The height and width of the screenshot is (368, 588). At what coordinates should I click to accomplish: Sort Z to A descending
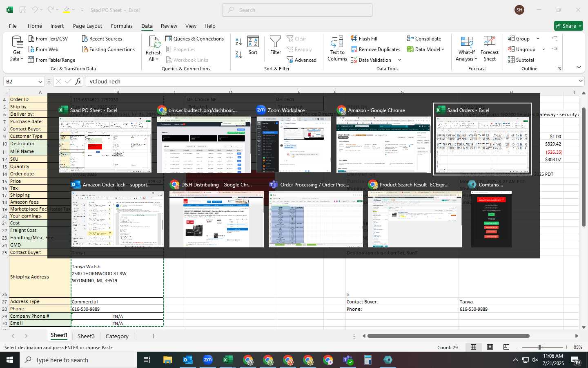pos(239,54)
